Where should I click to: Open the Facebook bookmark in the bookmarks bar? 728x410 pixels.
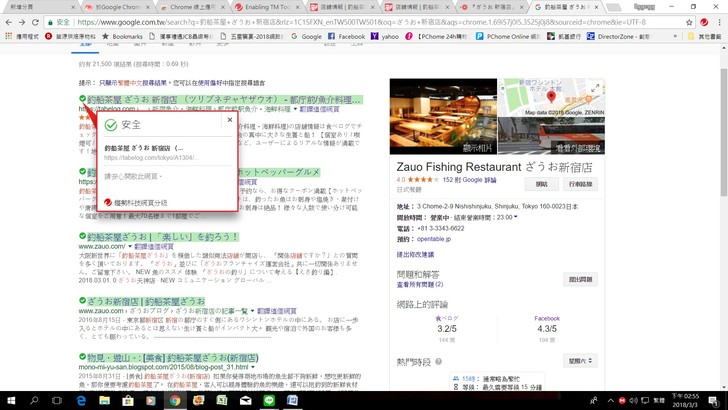coord(347,36)
